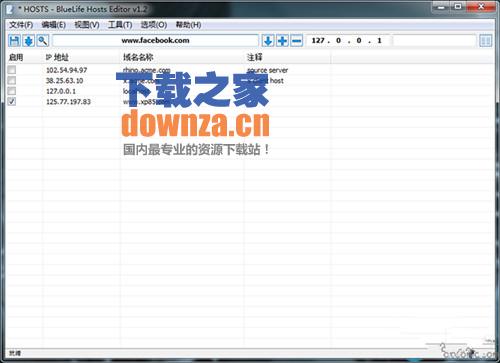Click the rhino.acme.com domain cell
Image resolution: width=500 pixels, height=363 pixels.
click(x=147, y=70)
